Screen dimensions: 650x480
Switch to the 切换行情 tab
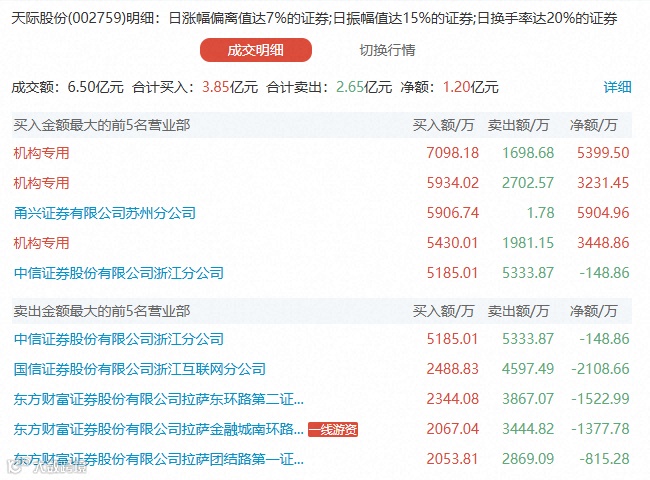click(x=387, y=50)
